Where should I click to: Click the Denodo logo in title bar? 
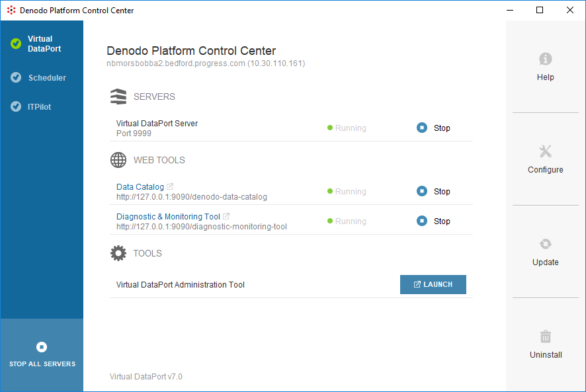click(x=11, y=11)
